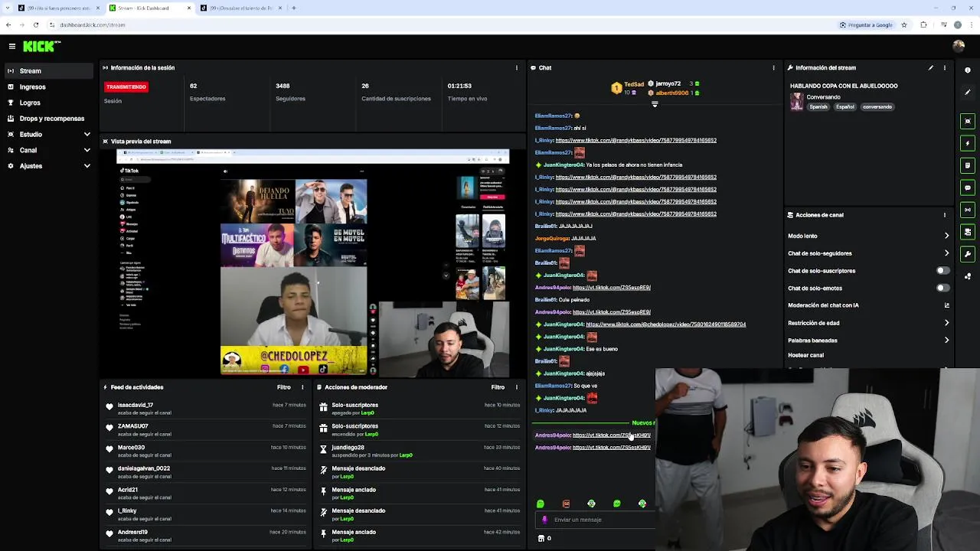This screenshot has height=551, width=980.
Task: Open options menu of Información del stream
Action: 944,67
